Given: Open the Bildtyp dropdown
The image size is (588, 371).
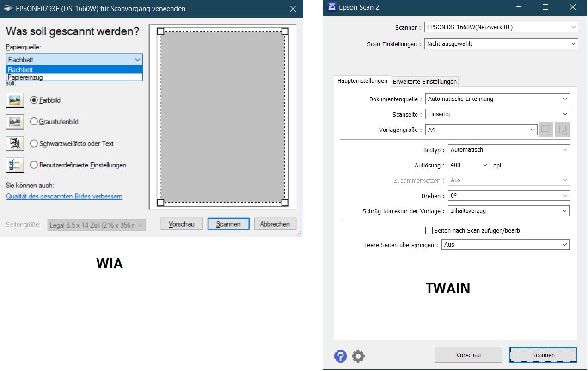Looking at the screenshot, I should tap(508, 150).
